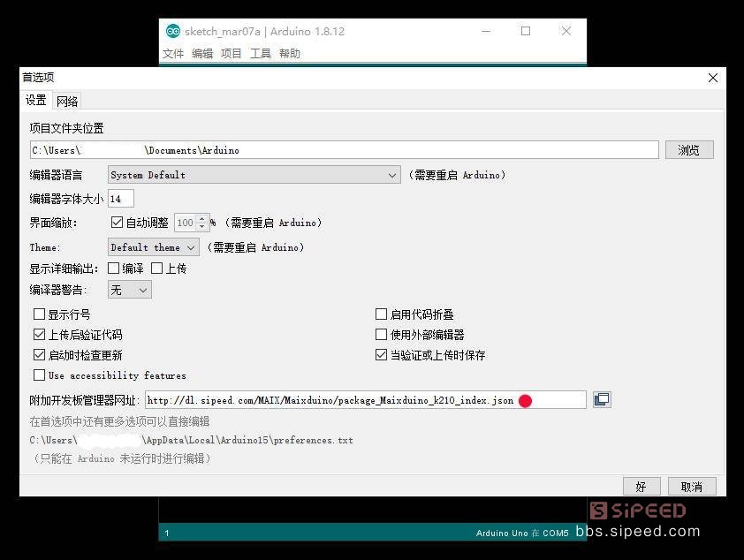Viewport: 744px width, 560px height.
Task: Decrease interface scale percentage with down arrow
Action: click(202, 227)
